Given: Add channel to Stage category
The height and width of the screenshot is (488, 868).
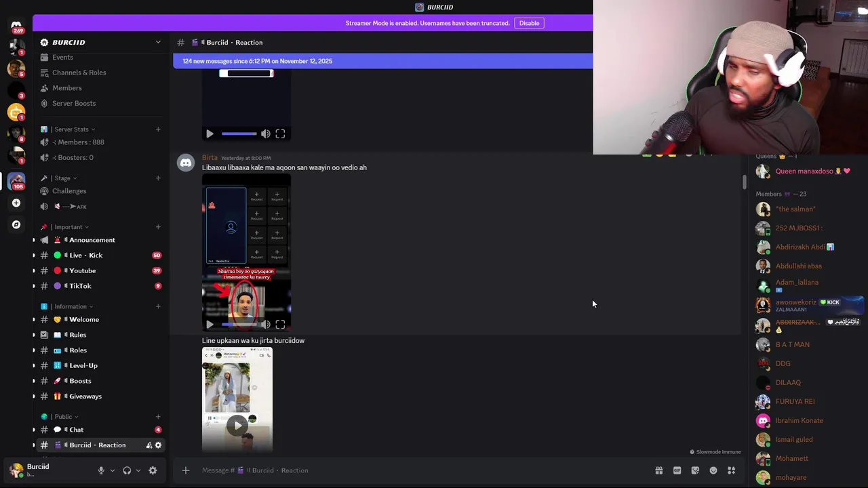Looking at the screenshot, I should 158,178.
